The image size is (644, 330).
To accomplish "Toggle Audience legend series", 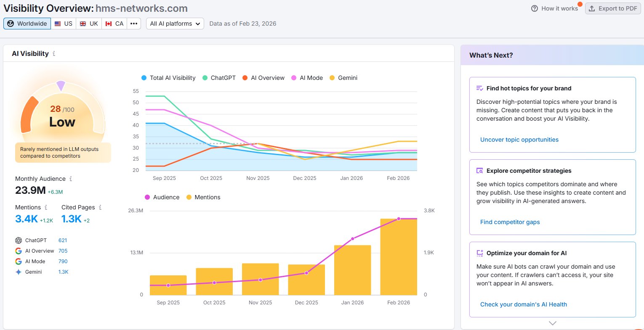I will (x=162, y=197).
